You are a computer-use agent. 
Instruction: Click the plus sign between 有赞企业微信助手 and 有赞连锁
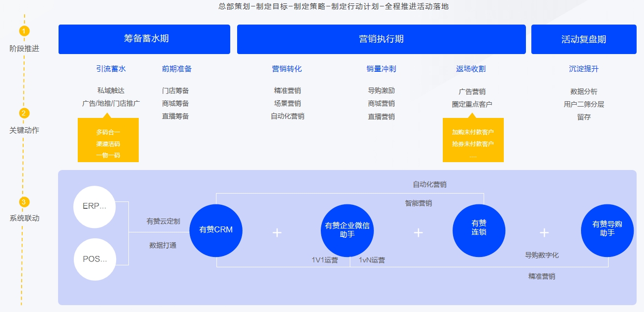[418, 232]
